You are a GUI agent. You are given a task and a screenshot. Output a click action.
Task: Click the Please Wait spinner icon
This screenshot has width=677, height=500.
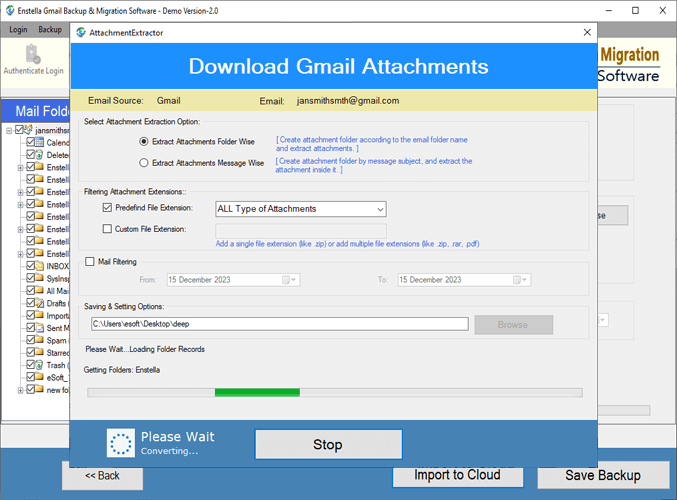[x=121, y=444]
